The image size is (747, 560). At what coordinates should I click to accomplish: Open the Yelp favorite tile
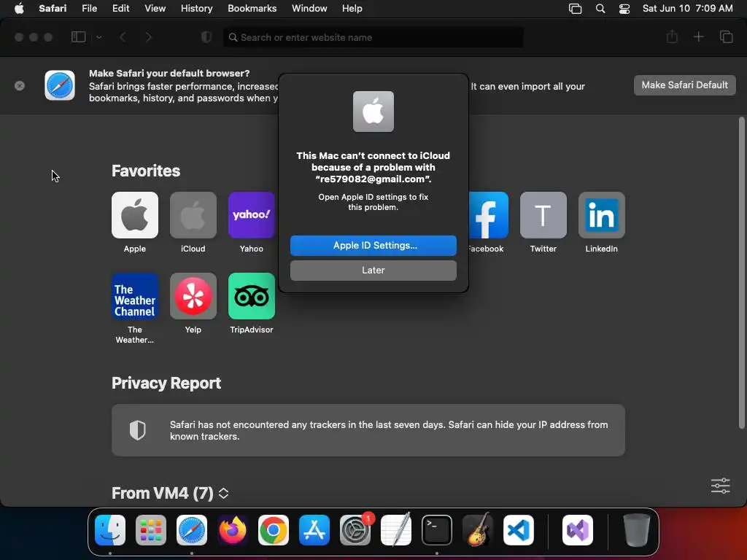[193, 296]
